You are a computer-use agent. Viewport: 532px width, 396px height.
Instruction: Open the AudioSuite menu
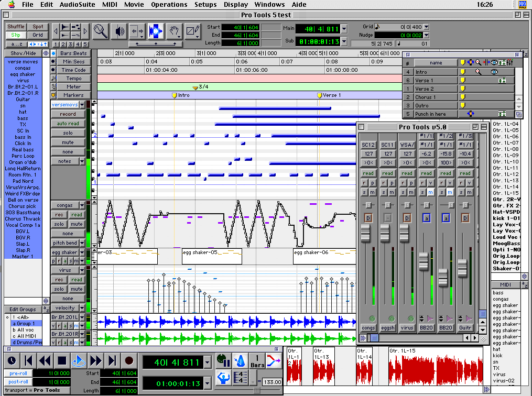77,5
